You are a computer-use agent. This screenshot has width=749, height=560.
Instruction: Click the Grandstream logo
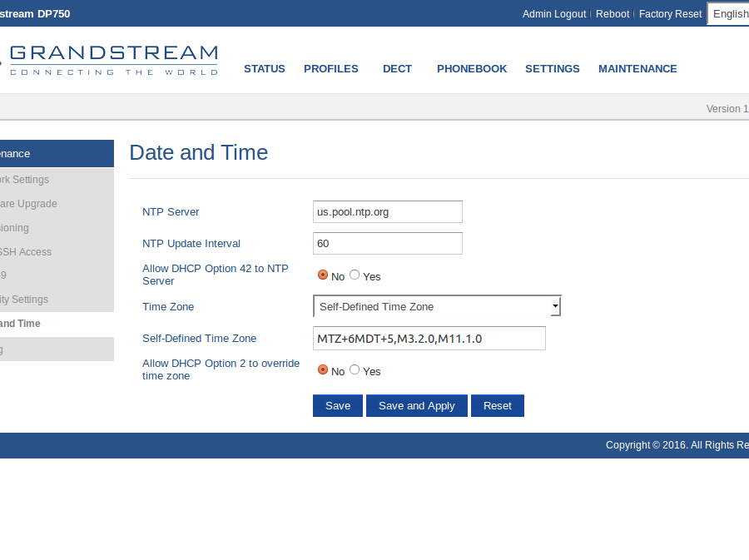click(x=112, y=60)
